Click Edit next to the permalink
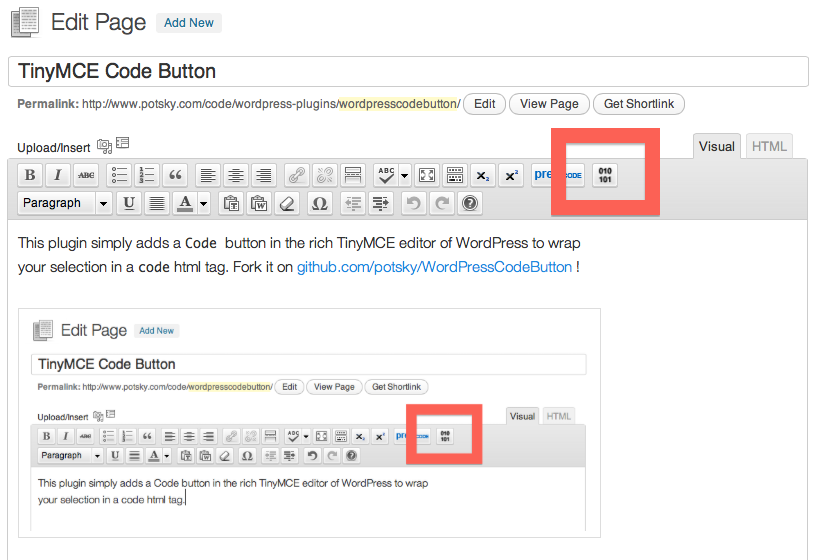The height and width of the screenshot is (560, 821). coord(484,104)
